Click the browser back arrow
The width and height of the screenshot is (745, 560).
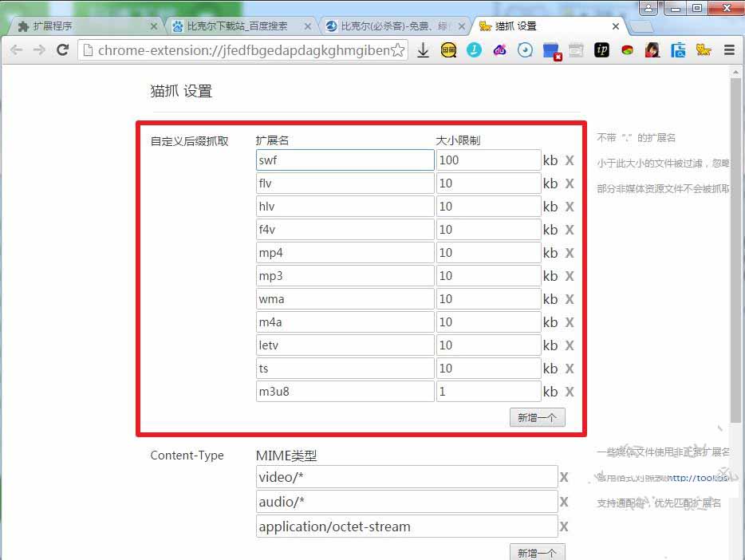coord(16,50)
